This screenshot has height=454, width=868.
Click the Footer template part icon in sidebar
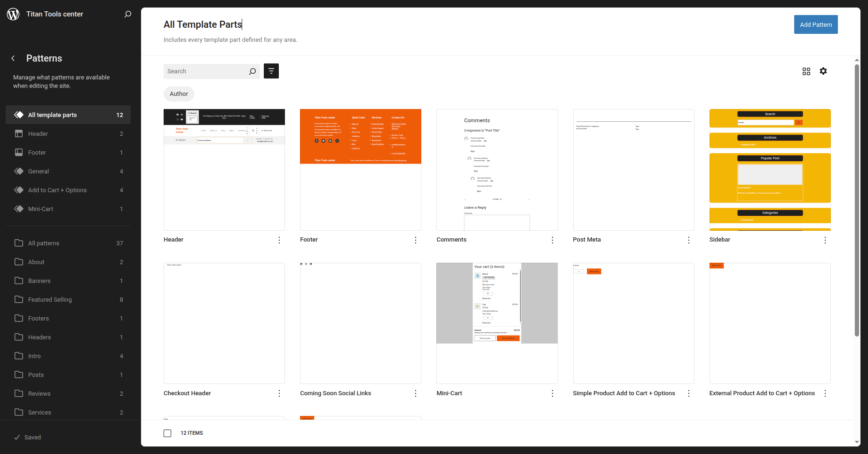click(x=19, y=152)
